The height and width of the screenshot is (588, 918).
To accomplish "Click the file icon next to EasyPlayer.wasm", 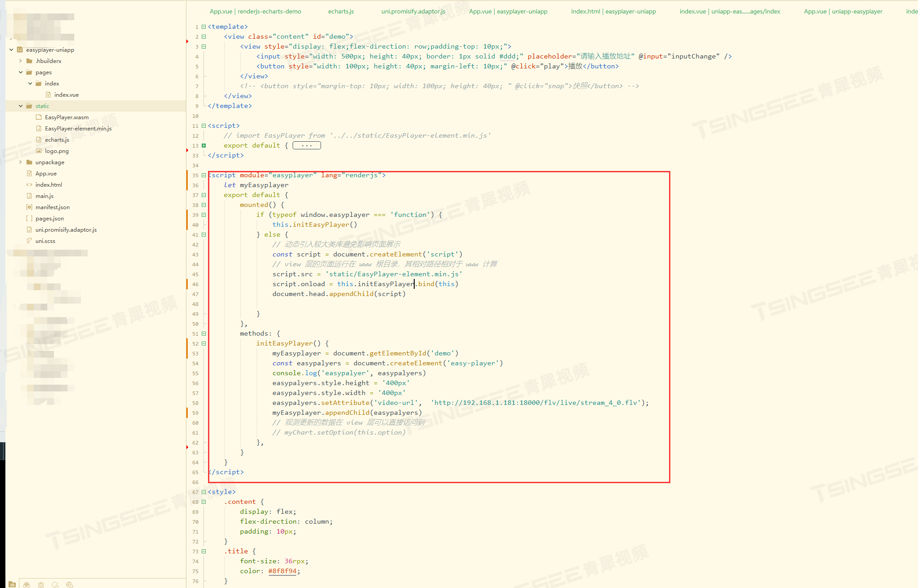I will (39, 117).
